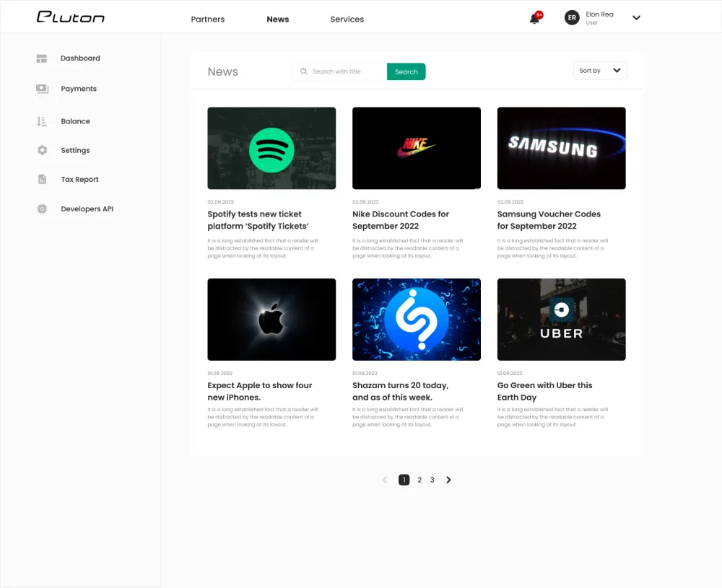The width and height of the screenshot is (722, 588).
Task: Click the Balance sidebar icon
Action: pyautogui.click(x=42, y=121)
